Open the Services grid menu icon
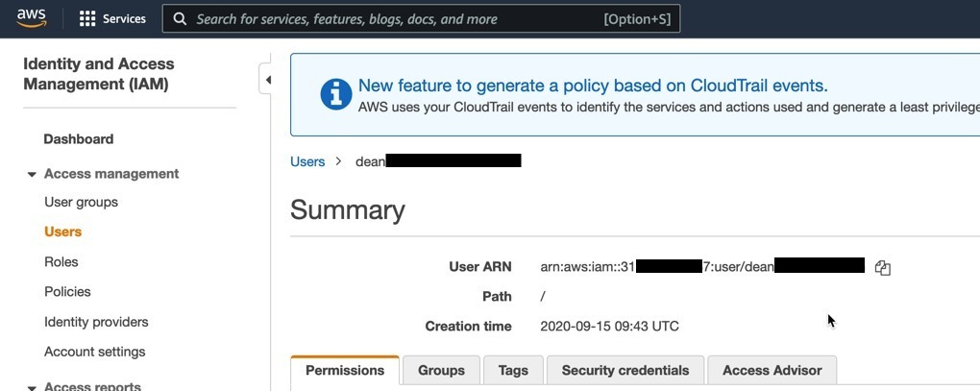This screenshot has width=980, height=391. (87, 19)
